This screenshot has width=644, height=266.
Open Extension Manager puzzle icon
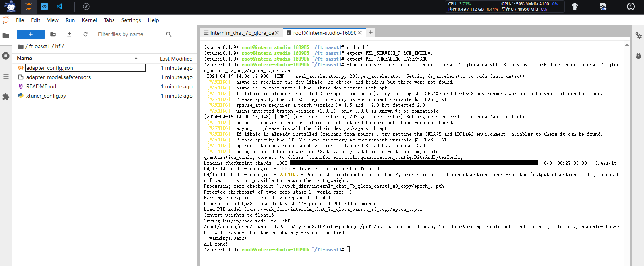pos(6,97)
